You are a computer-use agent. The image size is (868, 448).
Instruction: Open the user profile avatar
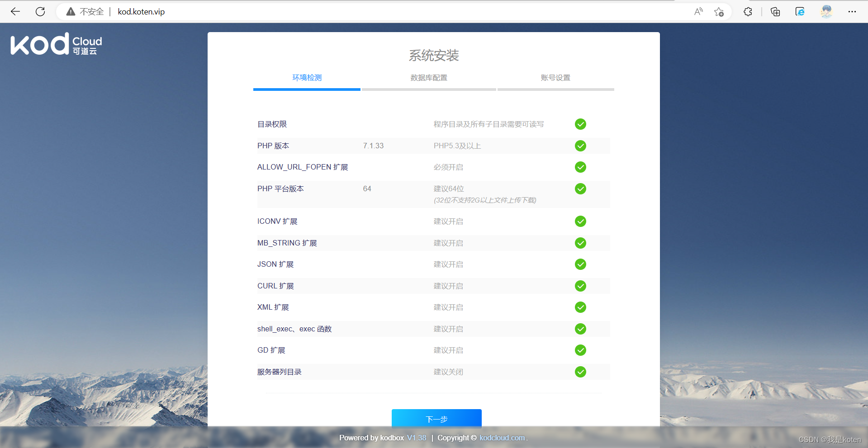826,12
